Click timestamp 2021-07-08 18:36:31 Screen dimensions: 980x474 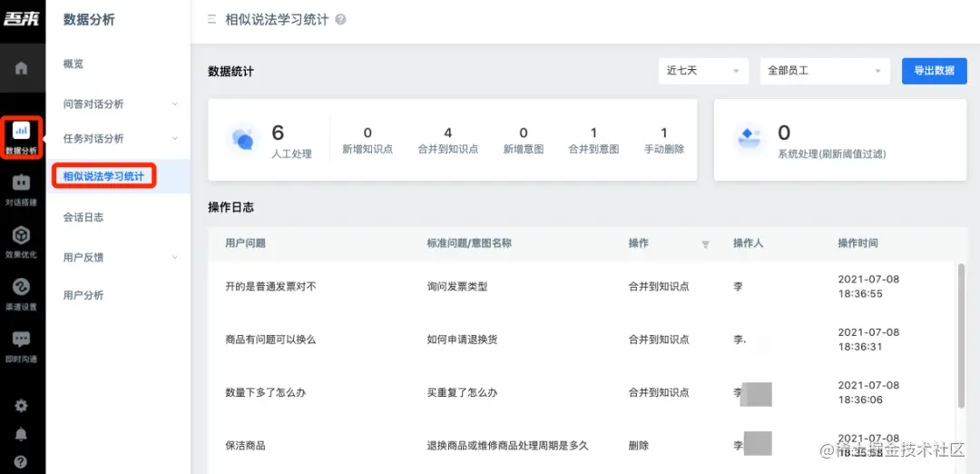click(868, 340)
